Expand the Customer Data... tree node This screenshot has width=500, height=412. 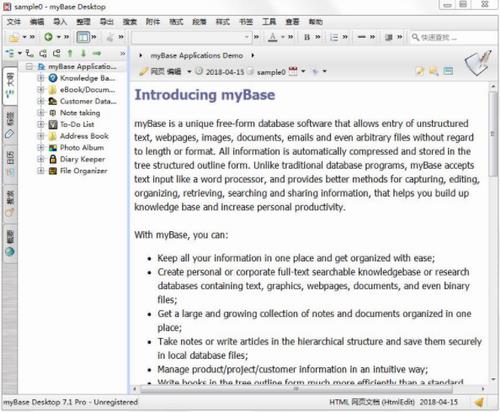[x=41, y=101]
